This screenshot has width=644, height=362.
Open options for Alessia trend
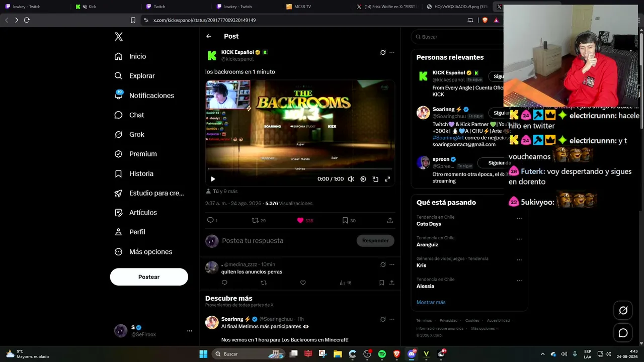pyautogui.click(x=519, y=281)
